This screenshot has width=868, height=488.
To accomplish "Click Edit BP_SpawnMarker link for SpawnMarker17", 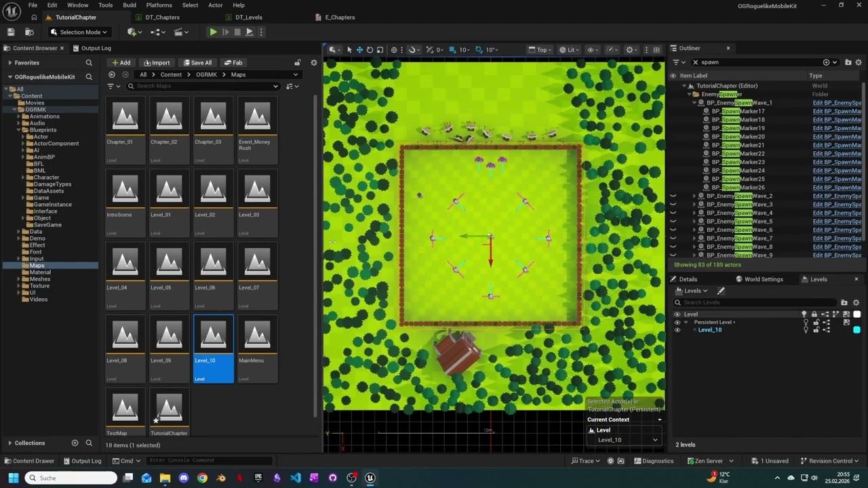I will click(837, 111).
